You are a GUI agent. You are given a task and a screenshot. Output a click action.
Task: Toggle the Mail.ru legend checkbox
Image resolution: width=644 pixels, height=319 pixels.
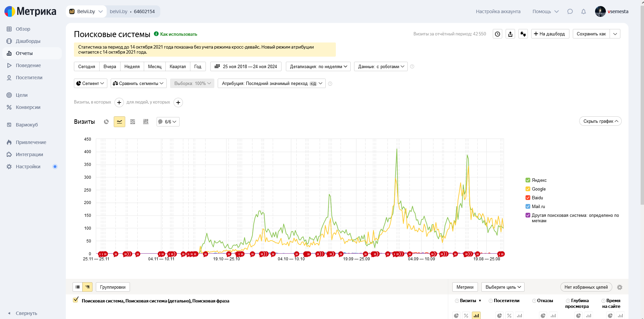click(528, 206)
